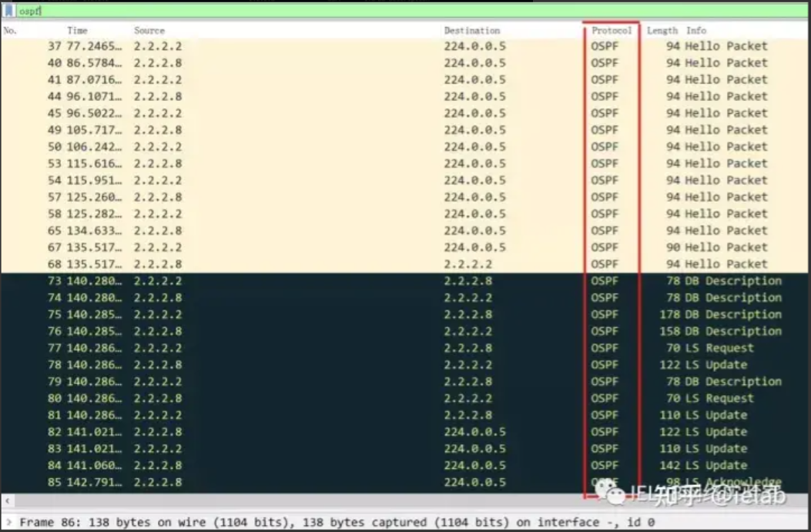Select packet number 50 row

[404, 147]
